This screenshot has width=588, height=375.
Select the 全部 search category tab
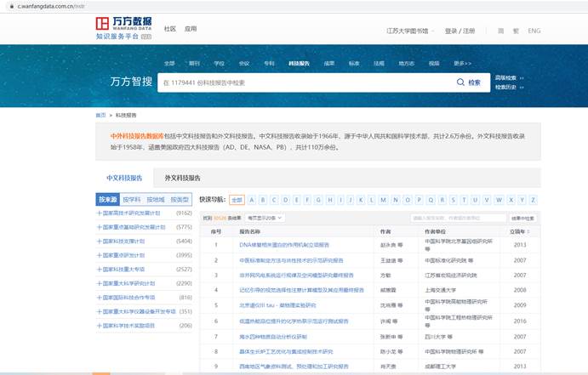tap(169, 63)
